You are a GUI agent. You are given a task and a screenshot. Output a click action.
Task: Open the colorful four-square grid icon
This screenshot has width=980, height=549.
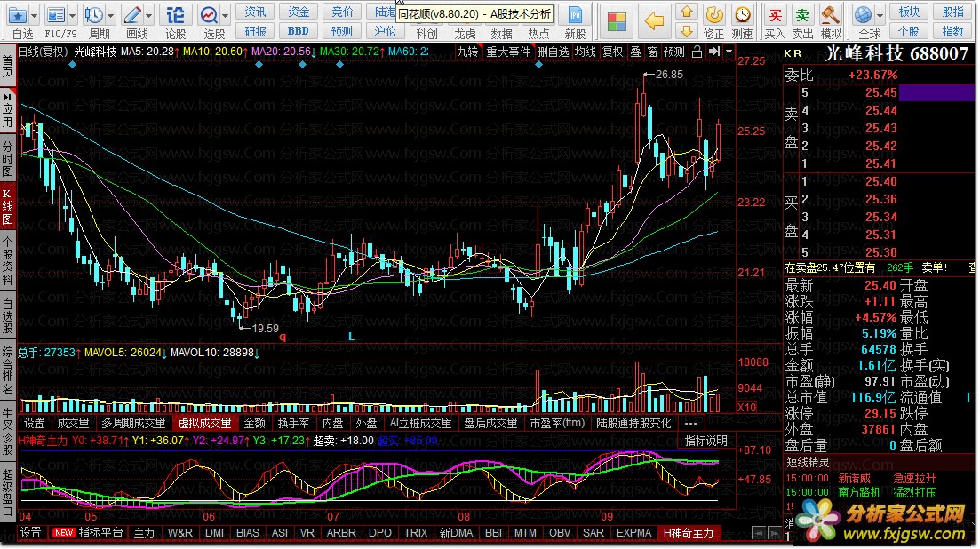617,21
